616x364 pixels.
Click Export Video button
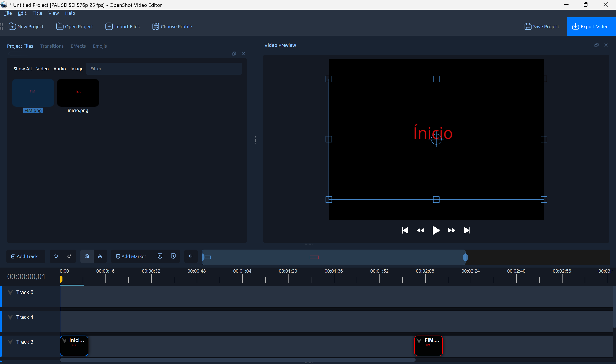pyautogui.click(x=591, y=27)
